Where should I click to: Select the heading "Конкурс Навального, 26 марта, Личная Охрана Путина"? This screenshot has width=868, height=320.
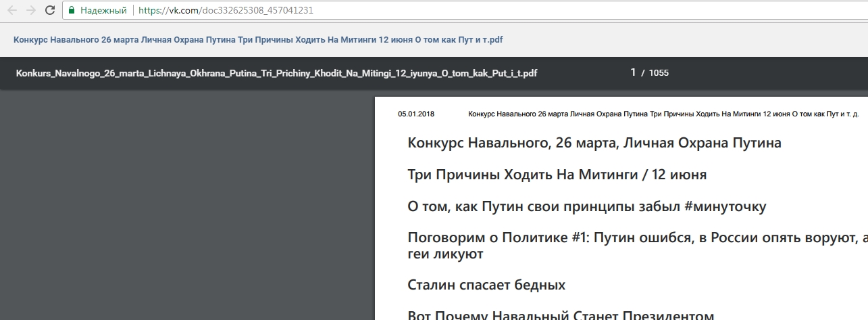[x=594, y=143]
